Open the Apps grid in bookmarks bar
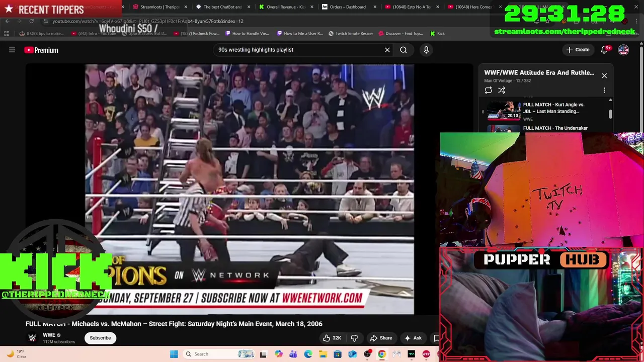This screenshot has height=362, width=644. 7,33
